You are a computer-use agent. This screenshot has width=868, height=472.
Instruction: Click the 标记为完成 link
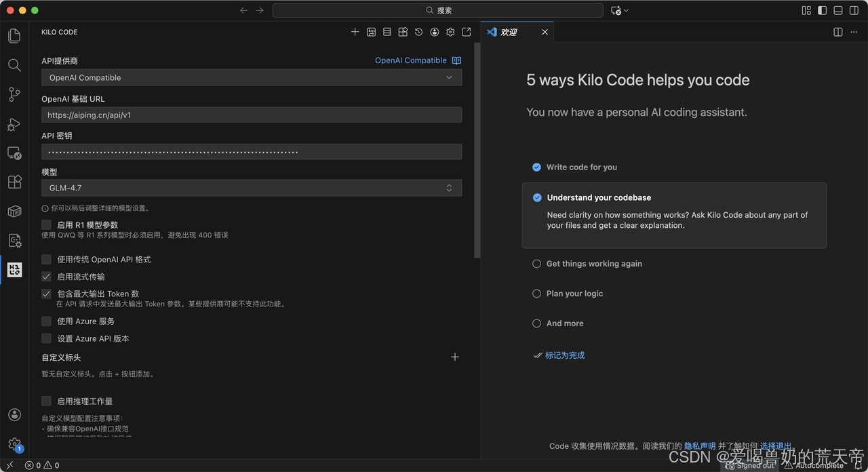click(x=565, y=355)
